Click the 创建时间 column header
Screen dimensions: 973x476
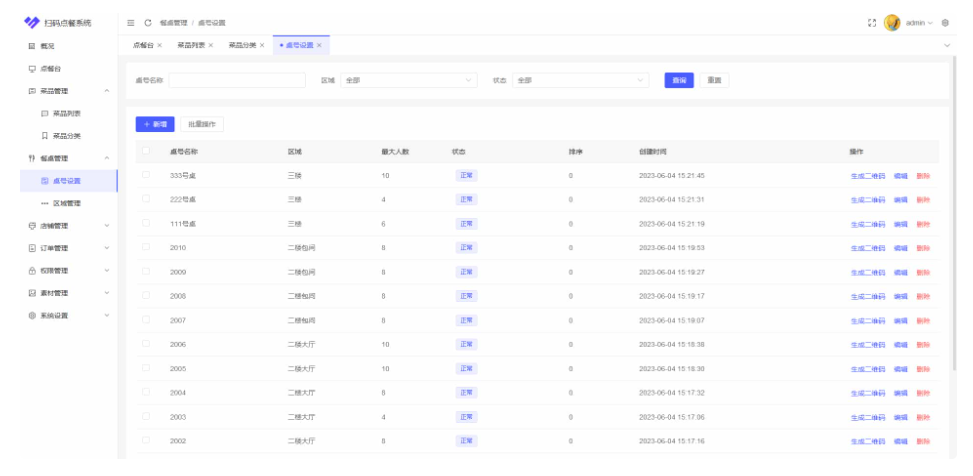tap(653, 151)
